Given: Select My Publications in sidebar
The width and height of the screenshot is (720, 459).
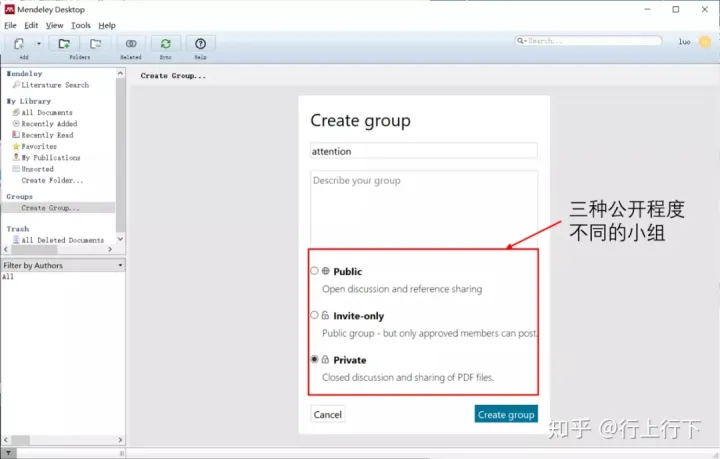Looking at the screenshot, I should (51, 157).
